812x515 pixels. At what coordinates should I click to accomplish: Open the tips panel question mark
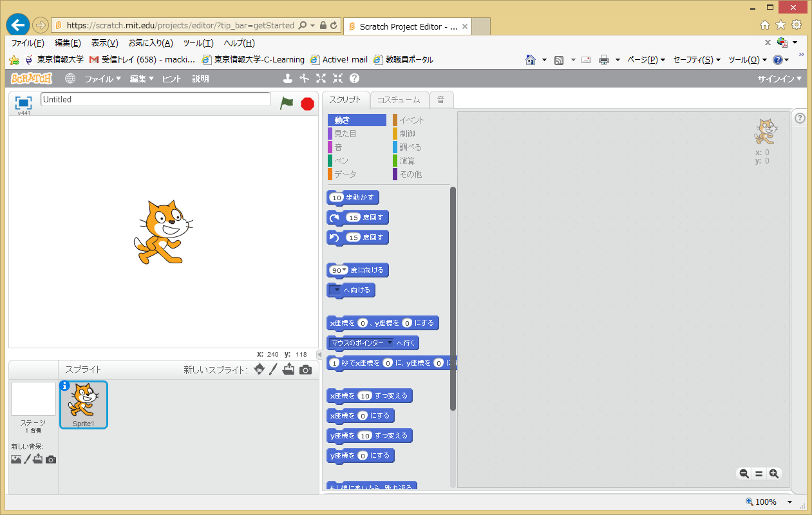[800, 118]
